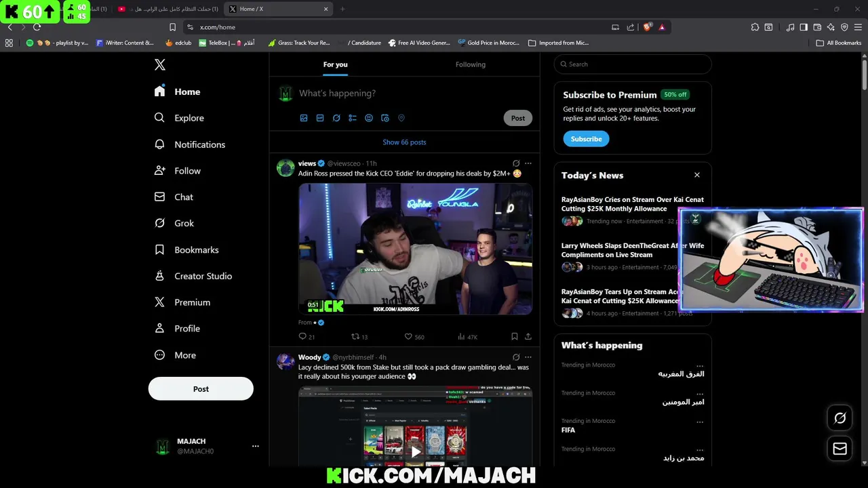The width and height of the screenshot is (868, 488).
Task: Open Profile in sidebar
Action: point(177,329)
